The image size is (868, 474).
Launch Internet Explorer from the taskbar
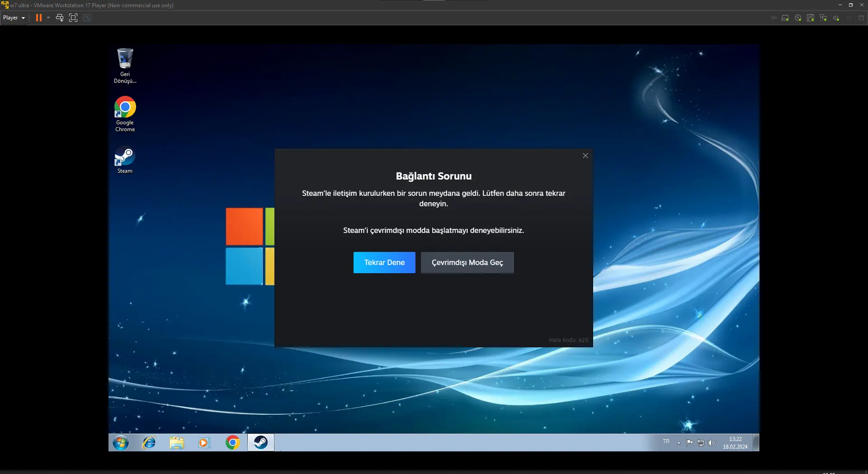click(149, 443)
